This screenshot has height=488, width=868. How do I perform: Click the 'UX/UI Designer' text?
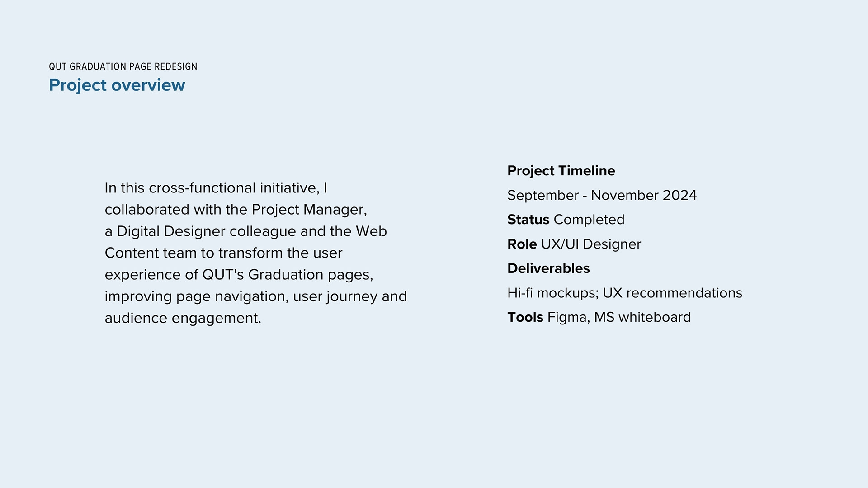tap(591, 244)
